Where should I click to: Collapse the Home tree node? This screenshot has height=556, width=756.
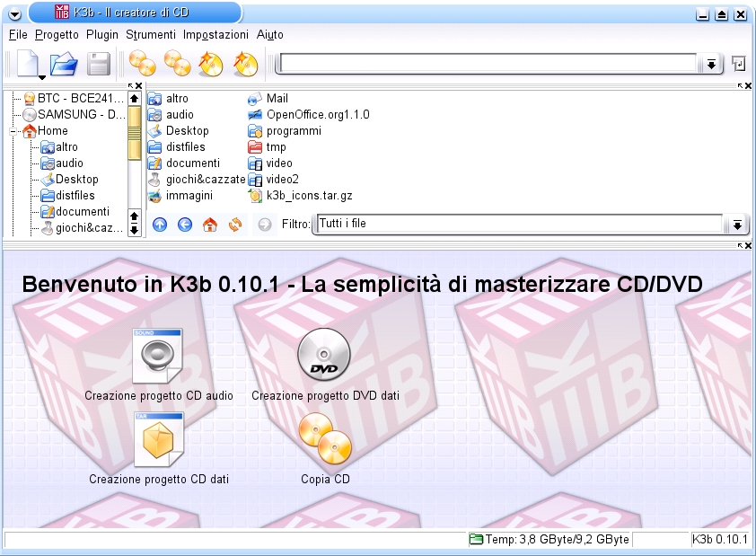[13, 131]
